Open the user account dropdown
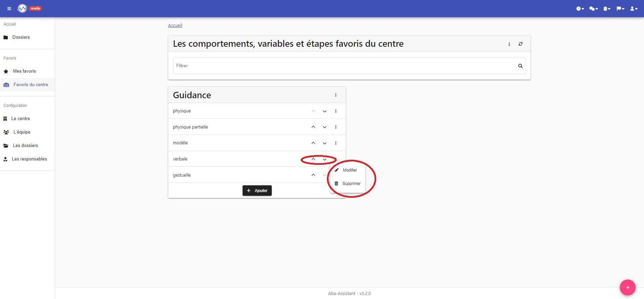The width and height of the screenshot is (644, 299). click(634, 9)
